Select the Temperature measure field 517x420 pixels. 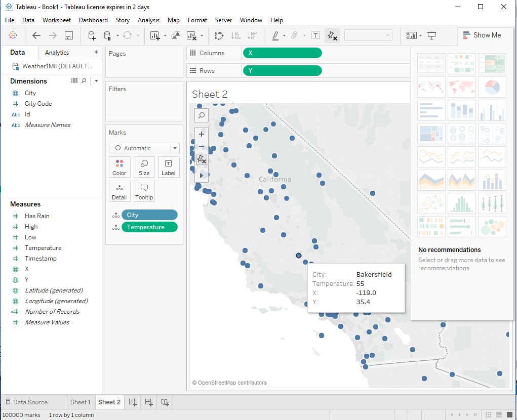click(x=43, y=248)
